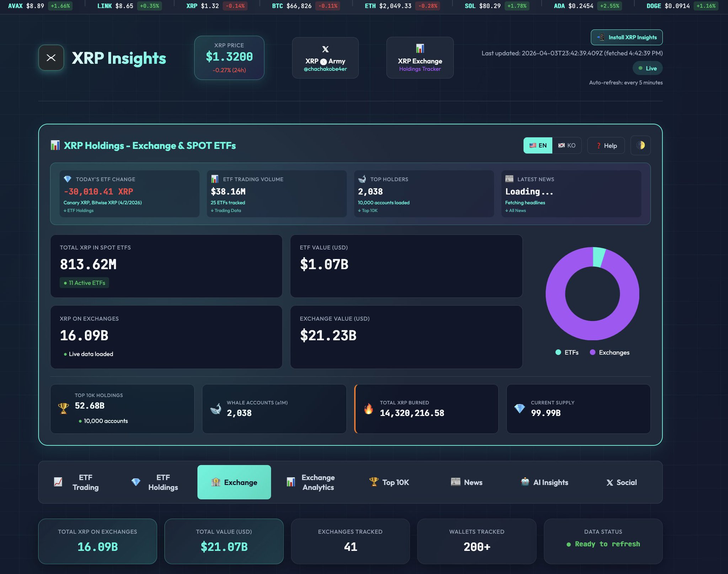
Task: Go to the News newspaper tab
Action: 467,482
